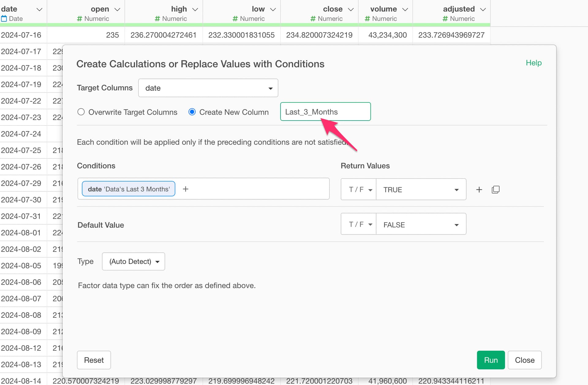Click the 234.820007324219 close cell
The width and height of the screenshot is (588, 385).
coord(319,35)
